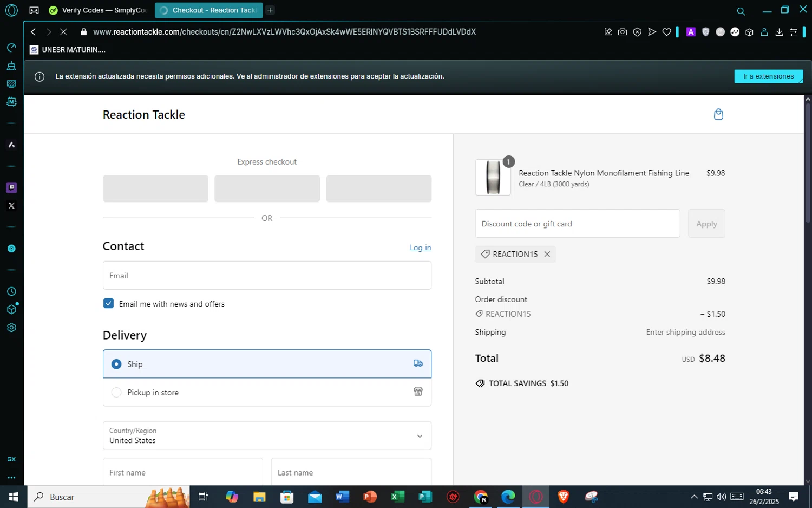
Task: Toggle Email me with news and offers checkbox
Action: [108, 303]
